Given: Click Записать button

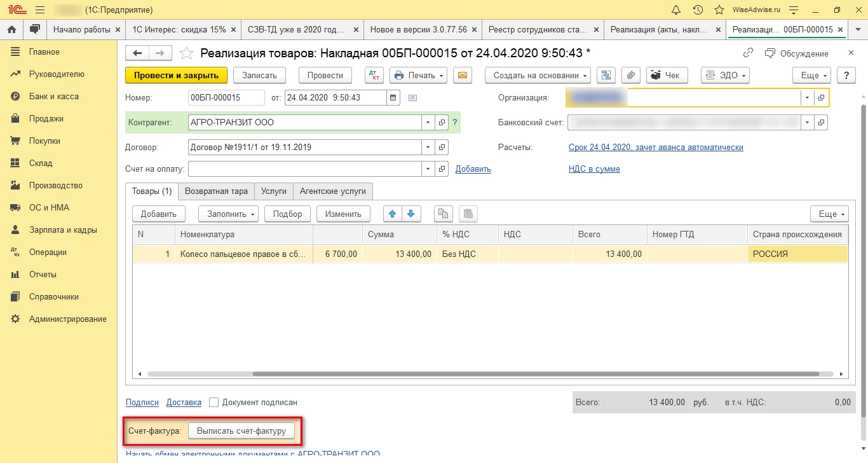Looking at the screenshot, I should pos(259,75).
